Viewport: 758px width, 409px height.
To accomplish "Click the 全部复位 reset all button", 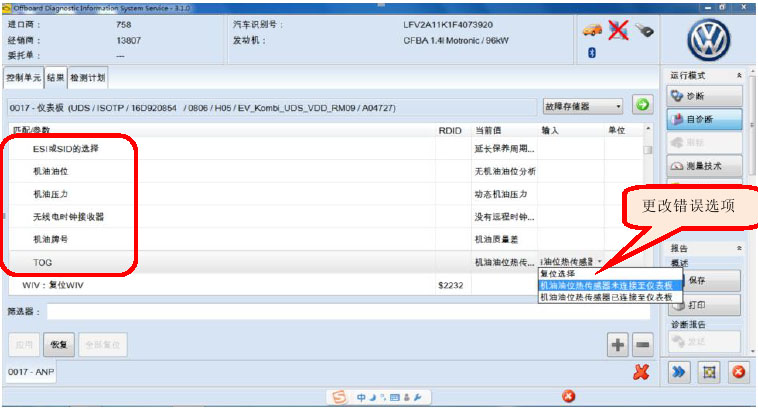I will pyautogui.click(x=103, y=345).
